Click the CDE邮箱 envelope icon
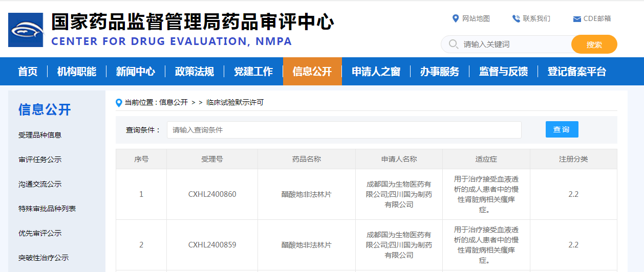The width and height of the screenshot is (644, 272). pos(577,19)
